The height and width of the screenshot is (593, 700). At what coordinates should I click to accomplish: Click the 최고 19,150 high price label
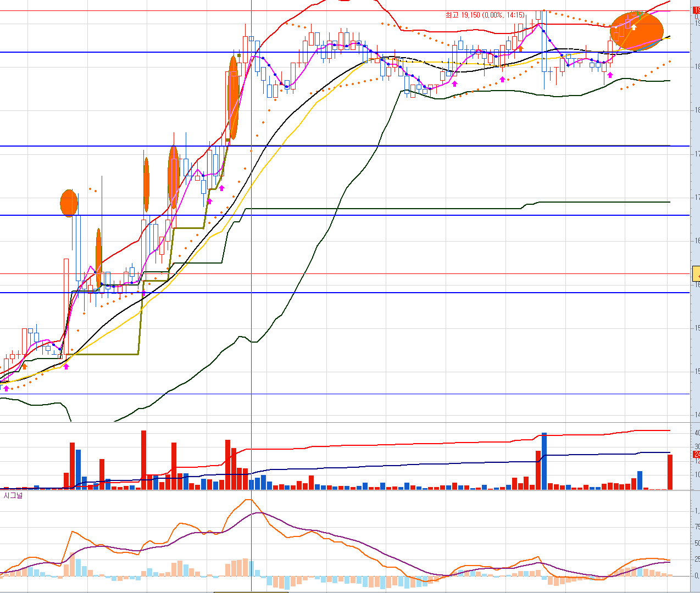point(485,15)
